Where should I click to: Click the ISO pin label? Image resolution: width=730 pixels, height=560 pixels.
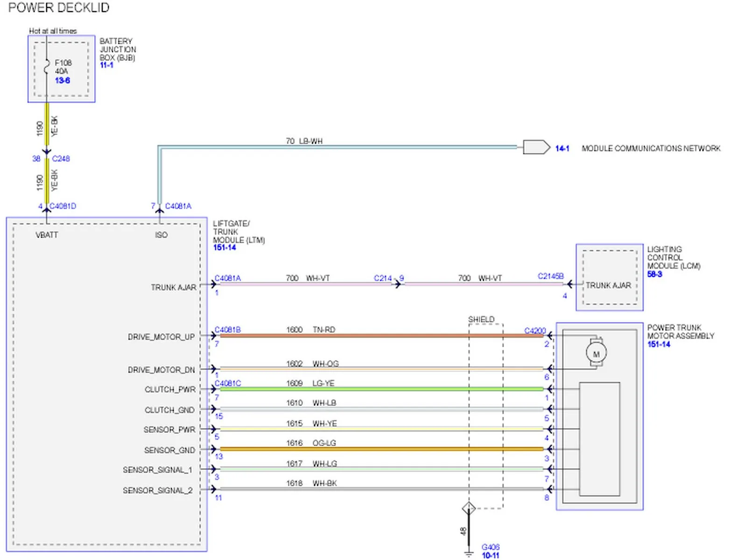pyautogui.click(x=161, y=235)
